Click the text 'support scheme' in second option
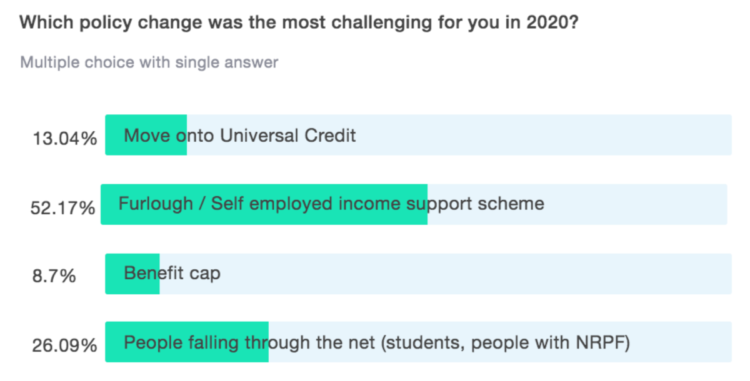The width and height of the screenshot is (750, 381). click(475, 204)
